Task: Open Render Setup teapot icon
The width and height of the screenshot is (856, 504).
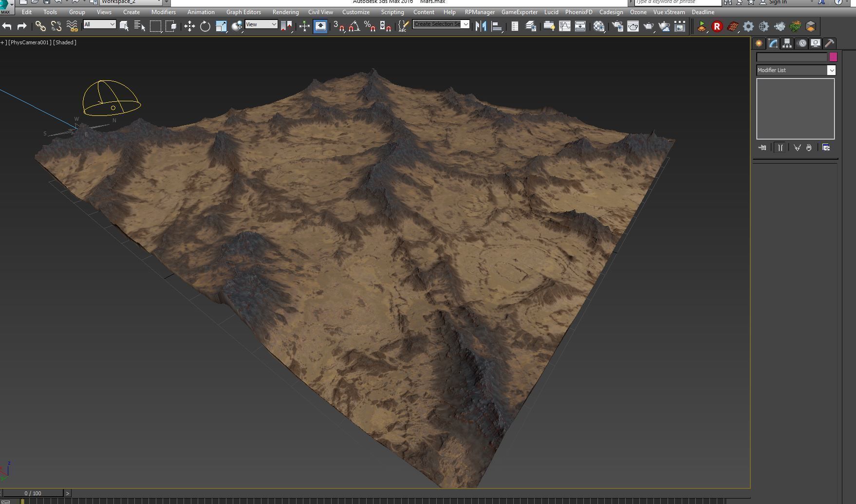Action: click(617, 26)
